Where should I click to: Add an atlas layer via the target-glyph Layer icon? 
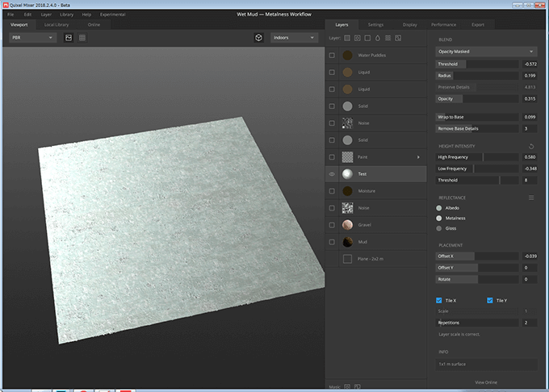coord(357,38)
